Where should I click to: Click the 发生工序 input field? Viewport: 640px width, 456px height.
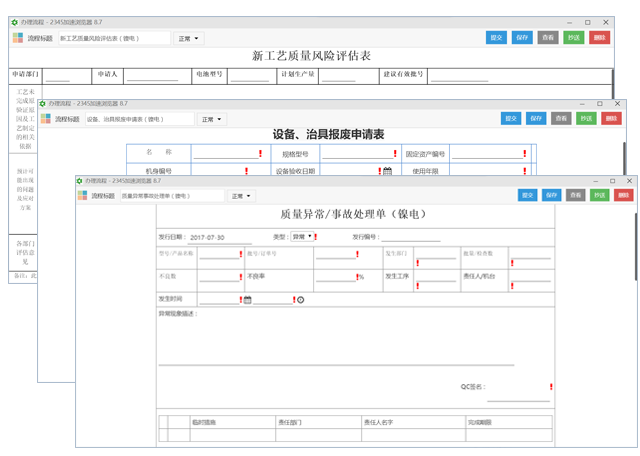pyautogui.click(x=436, y=277)
